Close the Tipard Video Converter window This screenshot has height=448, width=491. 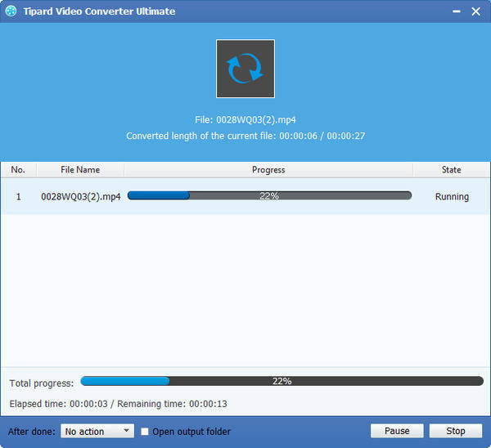click(x=475, y=11)
